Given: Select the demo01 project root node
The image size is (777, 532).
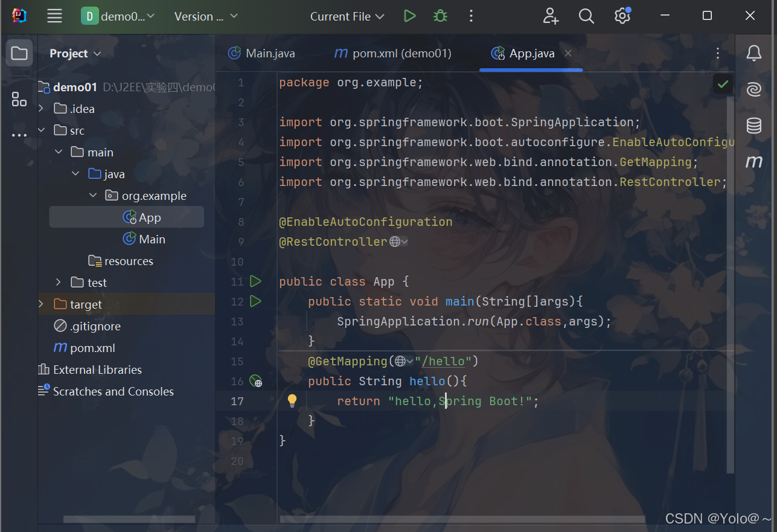Looking at the screenshot, I should [75, 87].
